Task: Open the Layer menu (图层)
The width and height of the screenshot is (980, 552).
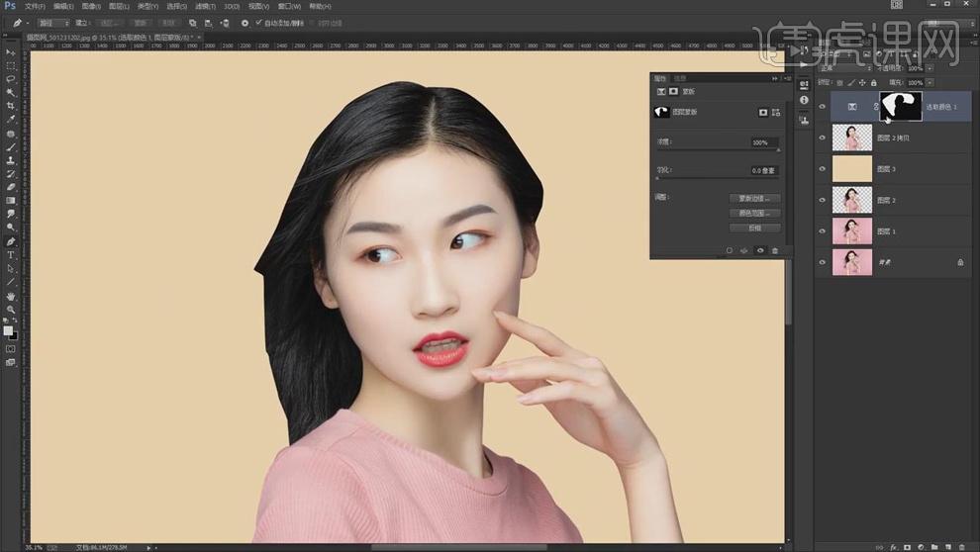Action: (x=119, y=6)
